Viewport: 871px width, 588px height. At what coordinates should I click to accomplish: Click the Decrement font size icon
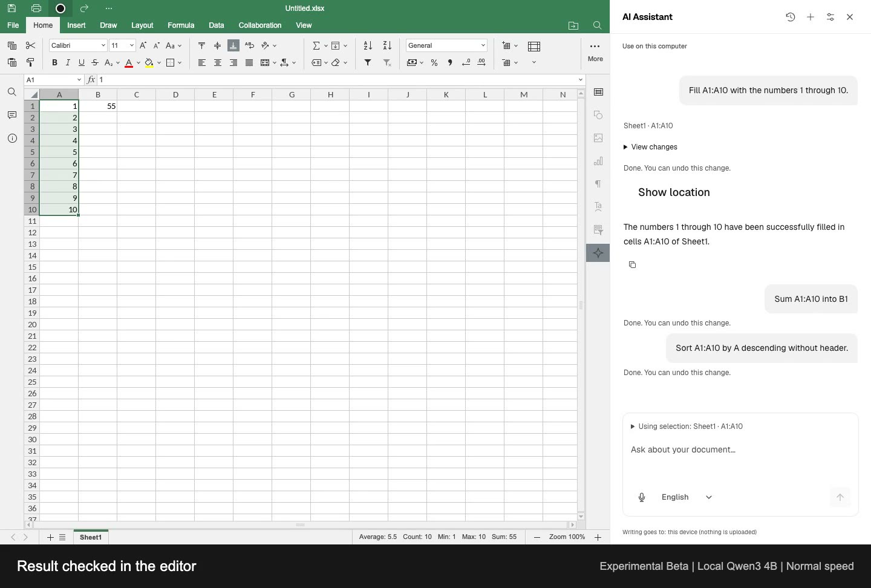coord(157,45)
